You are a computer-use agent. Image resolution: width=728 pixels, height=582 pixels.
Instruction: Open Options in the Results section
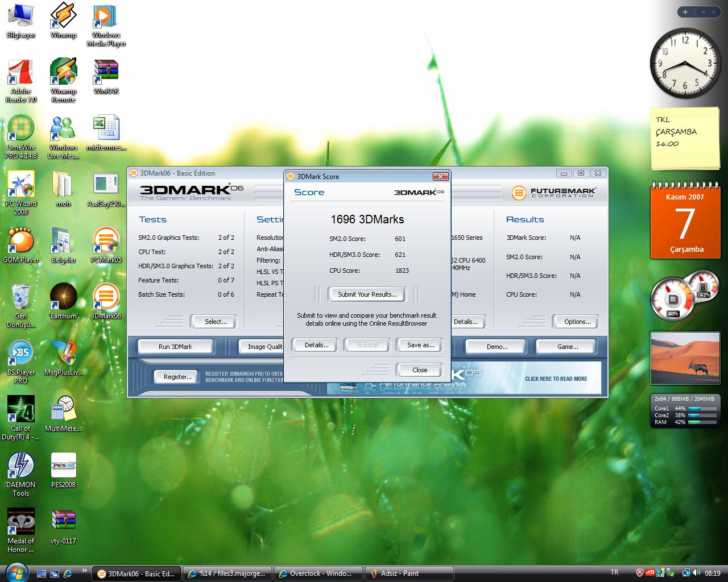(577, 322)
